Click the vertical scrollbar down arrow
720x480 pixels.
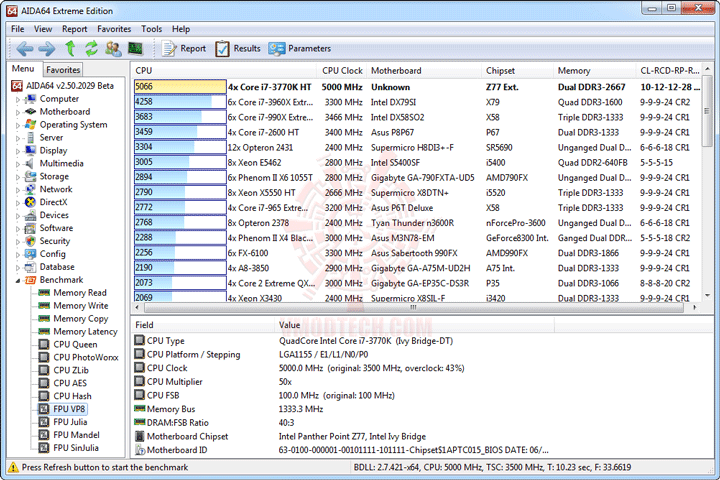(707, 295)
